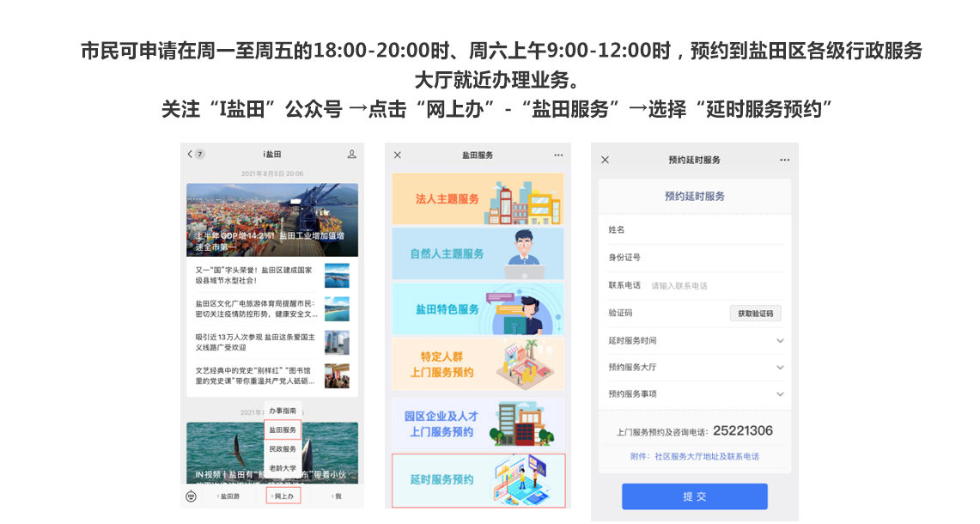980x524 pixels.
Task: Choose the 延时服务预约 banner
Action: (x=478, y=479)
